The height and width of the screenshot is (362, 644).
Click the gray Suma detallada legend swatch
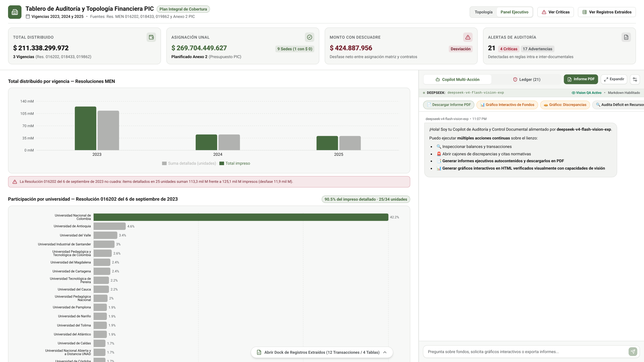click(164, 163)
